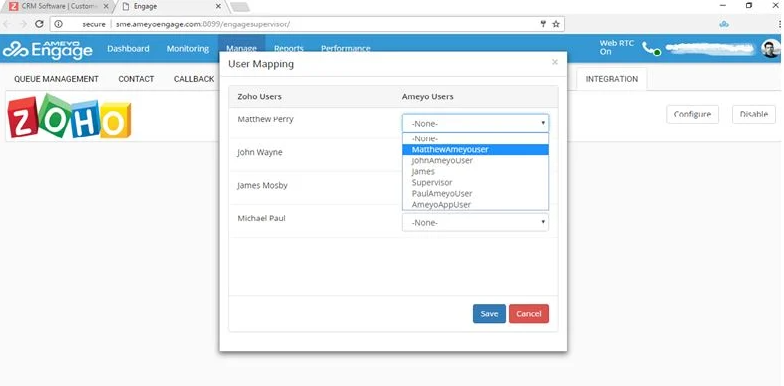This screenshot has width=784, height=386.
Task: Switch to Callback tab
Action: 194,79
